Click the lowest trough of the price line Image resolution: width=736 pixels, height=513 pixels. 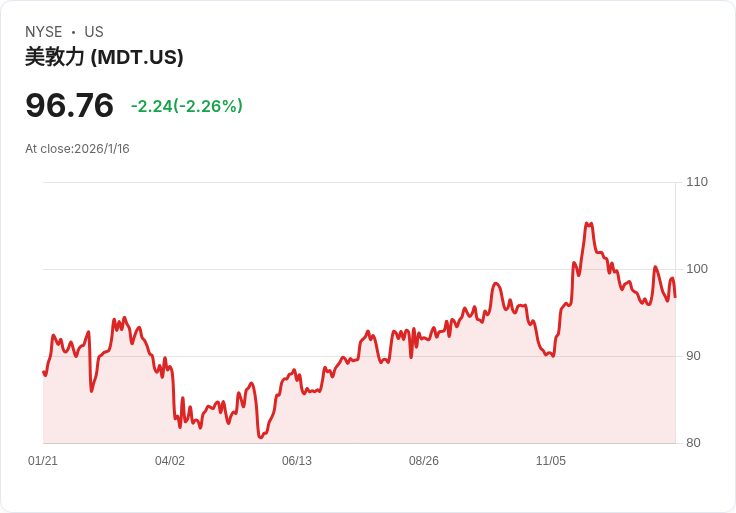click(x=260, y=437)
